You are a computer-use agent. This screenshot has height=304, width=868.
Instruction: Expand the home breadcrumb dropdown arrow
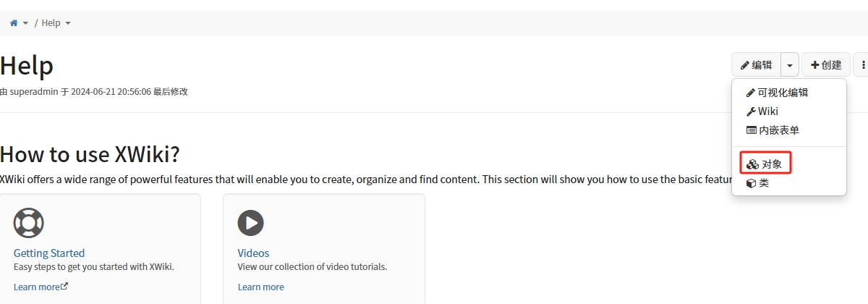(x=26, y=23)
